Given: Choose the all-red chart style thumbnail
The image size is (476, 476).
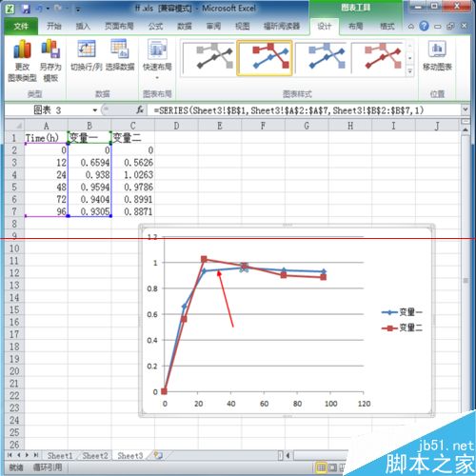Looking at the screenshot, I should coord(378,58).
